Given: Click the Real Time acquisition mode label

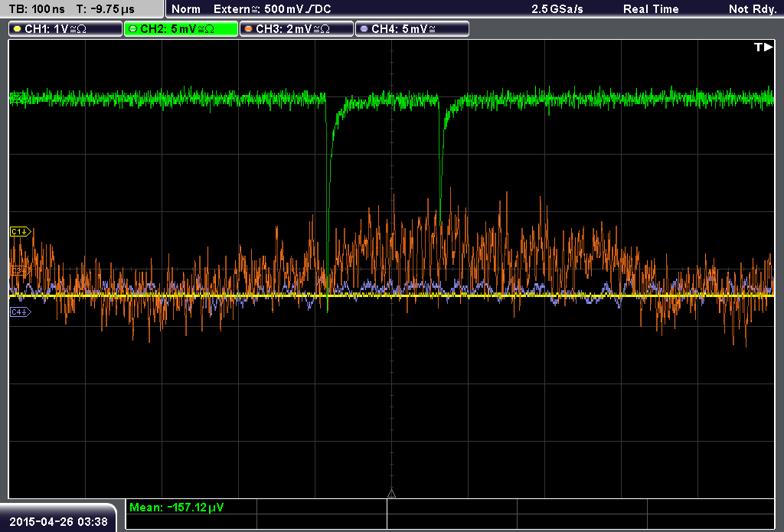Looking at the screenshot, I should [x=651, y=9].
